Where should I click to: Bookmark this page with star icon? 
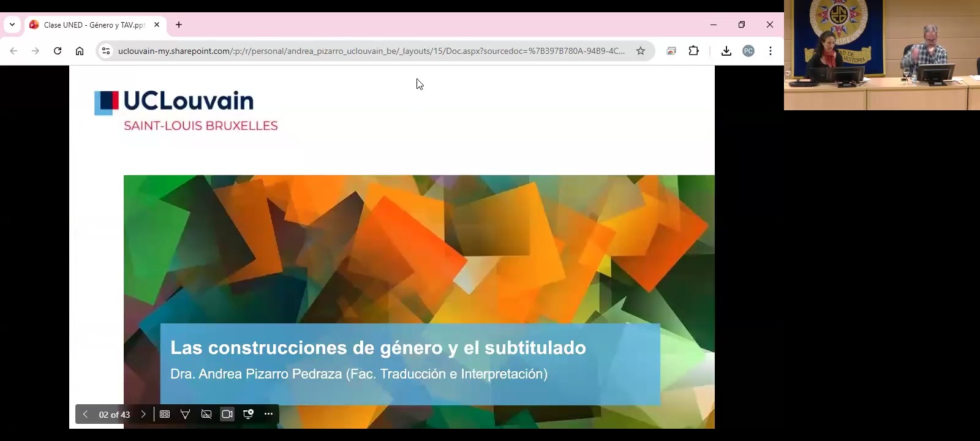(641, 51)
